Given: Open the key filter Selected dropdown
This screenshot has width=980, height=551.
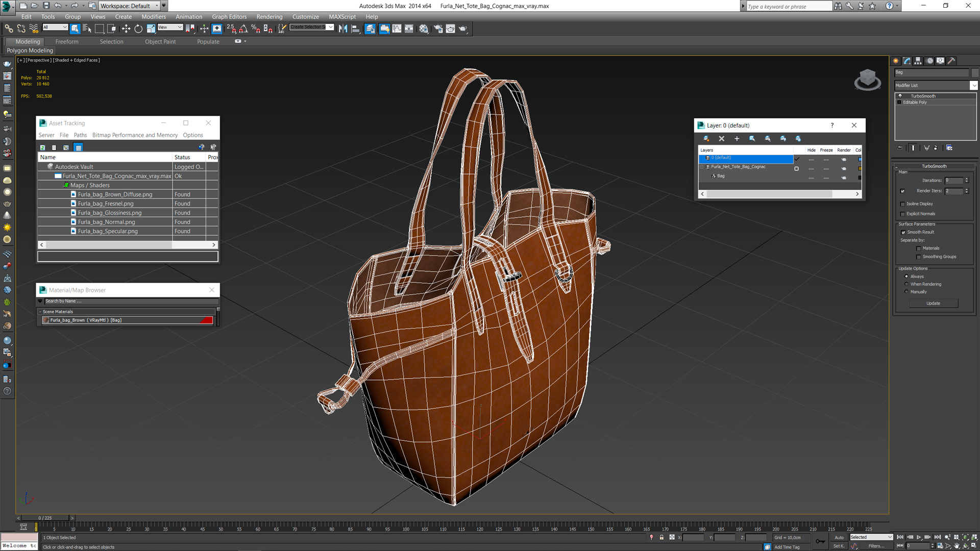Looking at the screenshot, I should click(x=871, y=537).
